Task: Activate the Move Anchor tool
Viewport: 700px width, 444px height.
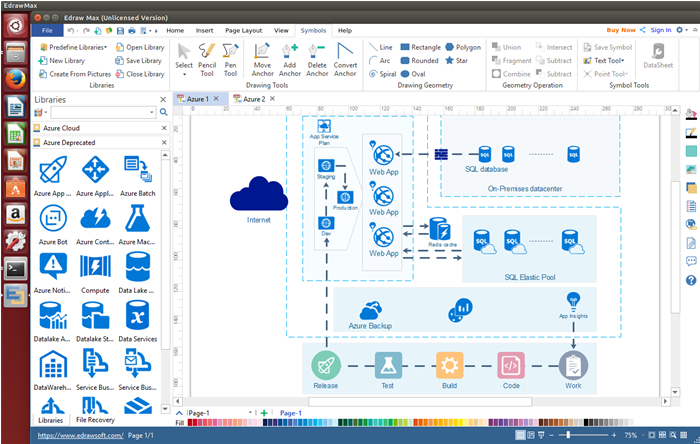Action: (x=263, y=60)
